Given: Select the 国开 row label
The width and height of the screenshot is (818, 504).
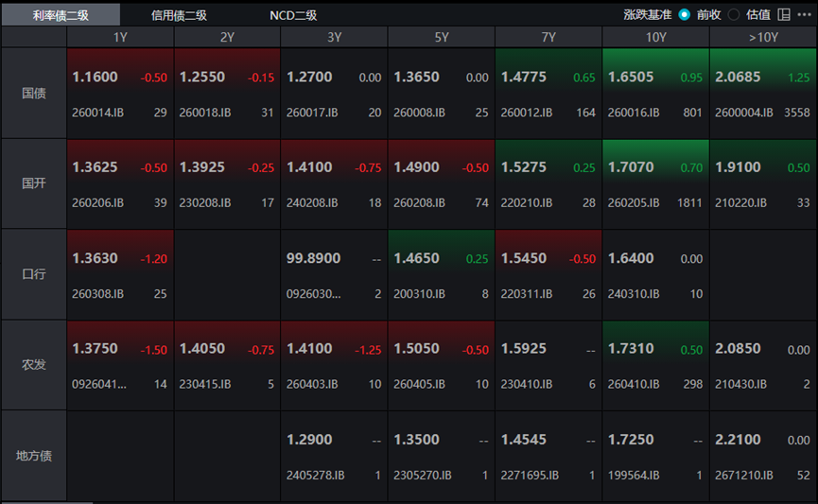Looking at the screenshot, I should (34, 183).
